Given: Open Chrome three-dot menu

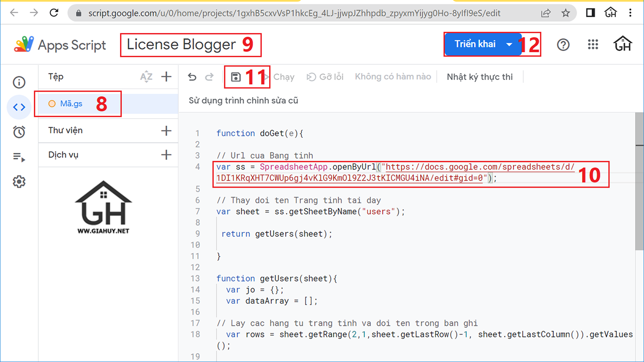Looking at the screenshot, I should pos(631,13).
